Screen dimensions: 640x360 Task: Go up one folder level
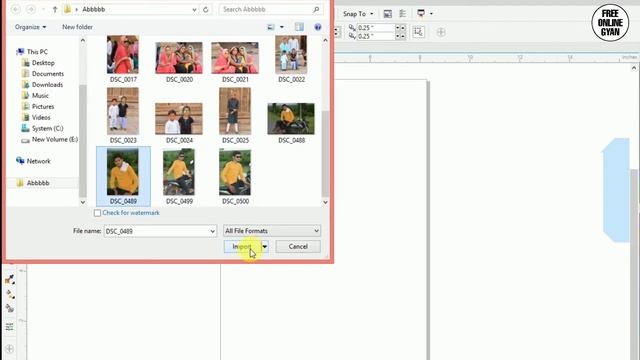(55, 9)
